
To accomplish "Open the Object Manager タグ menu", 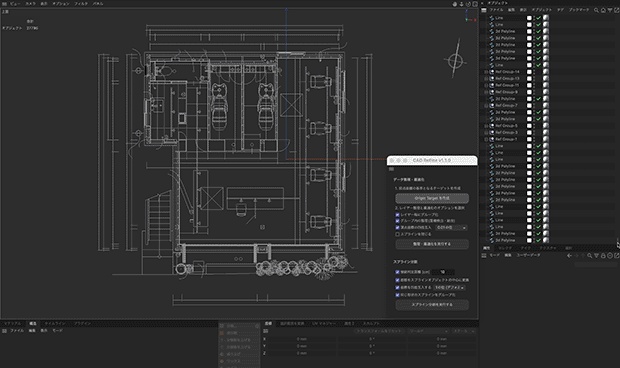I will point(560,10).
